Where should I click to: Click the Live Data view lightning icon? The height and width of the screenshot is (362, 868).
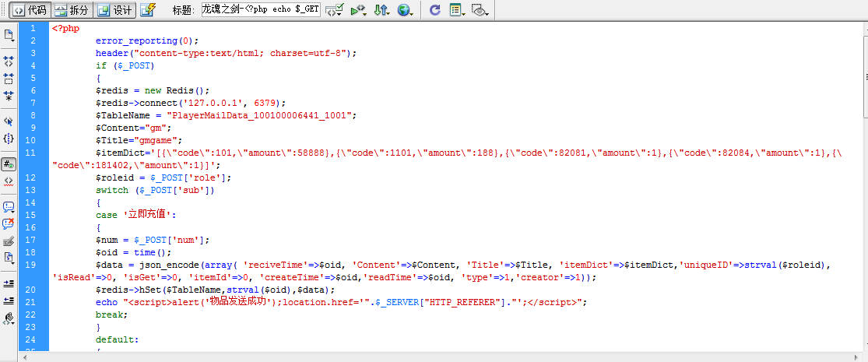[147, 10]
